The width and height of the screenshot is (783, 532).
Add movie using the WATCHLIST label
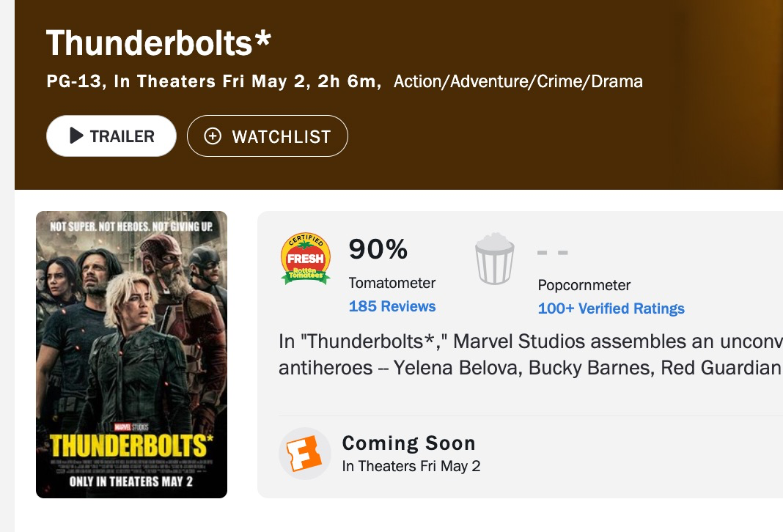click(281, 137)
